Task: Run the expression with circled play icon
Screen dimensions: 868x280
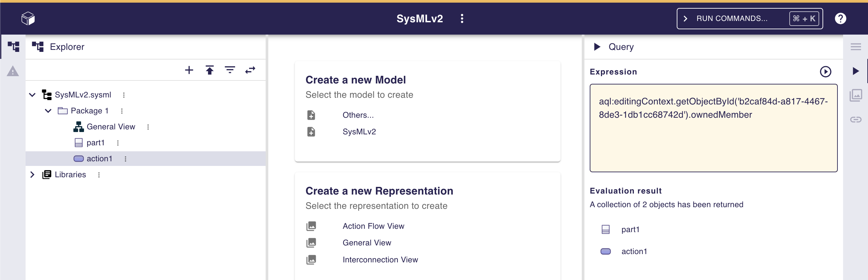Action: (825, 72)
